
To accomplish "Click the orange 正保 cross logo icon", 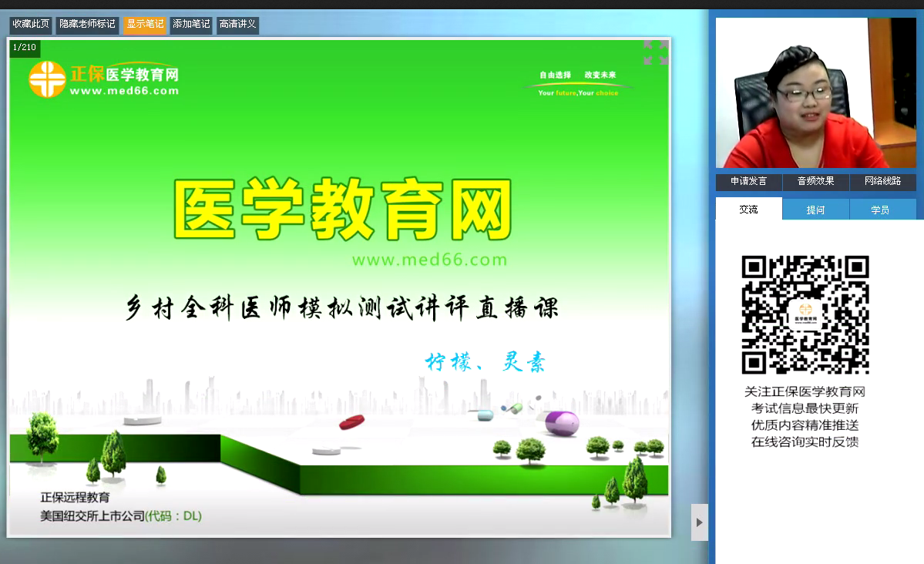I will 47,79.
